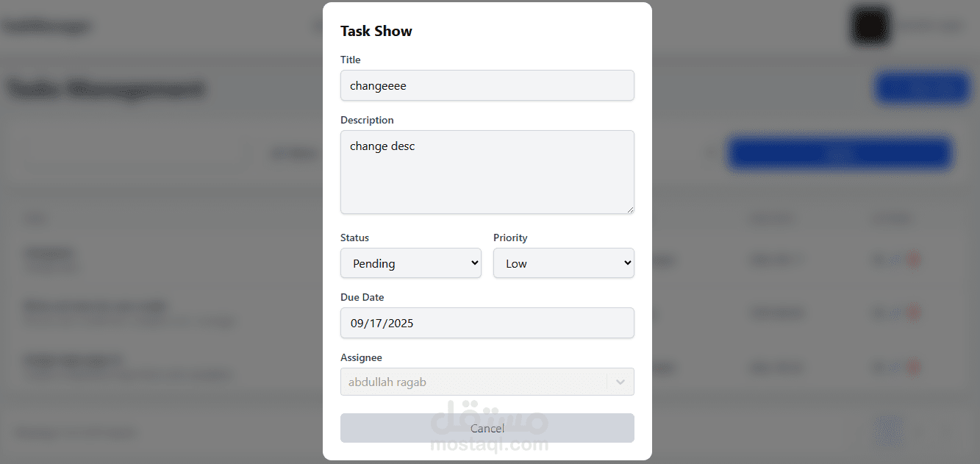
Task: Click the Title label above the input
Action: [351, 60]
